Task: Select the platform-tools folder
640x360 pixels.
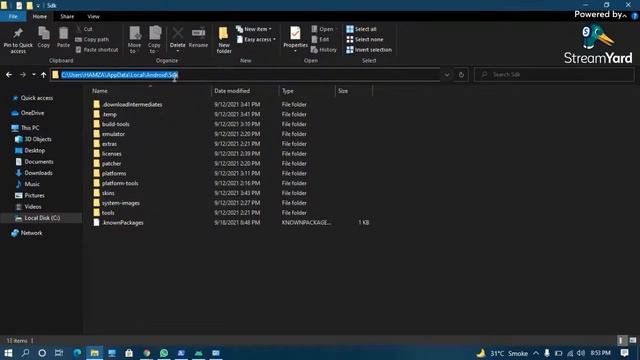Action: pyautogui.click(x=120, y=183)
